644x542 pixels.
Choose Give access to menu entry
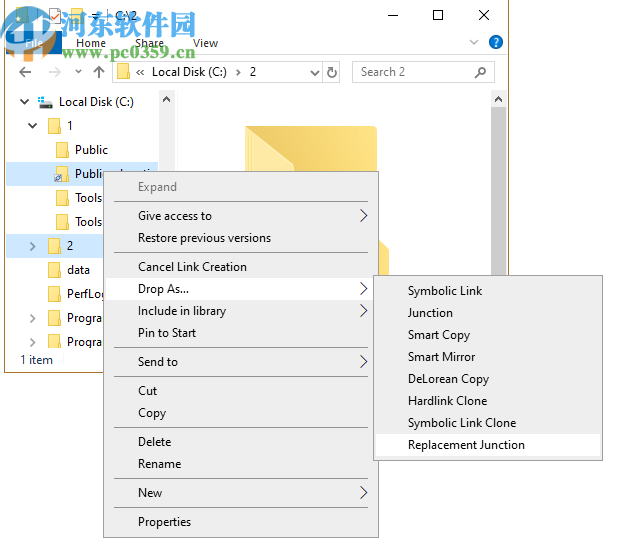click(241, 216)
